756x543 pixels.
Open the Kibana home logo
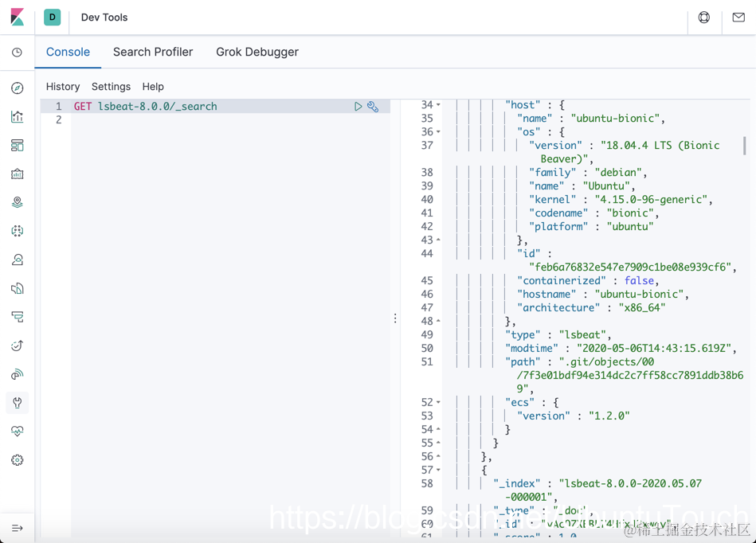point(18,17)
